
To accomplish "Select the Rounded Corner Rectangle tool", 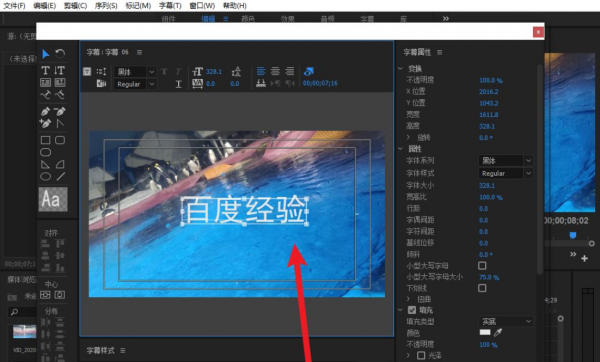I will click(x=60, y=140).
